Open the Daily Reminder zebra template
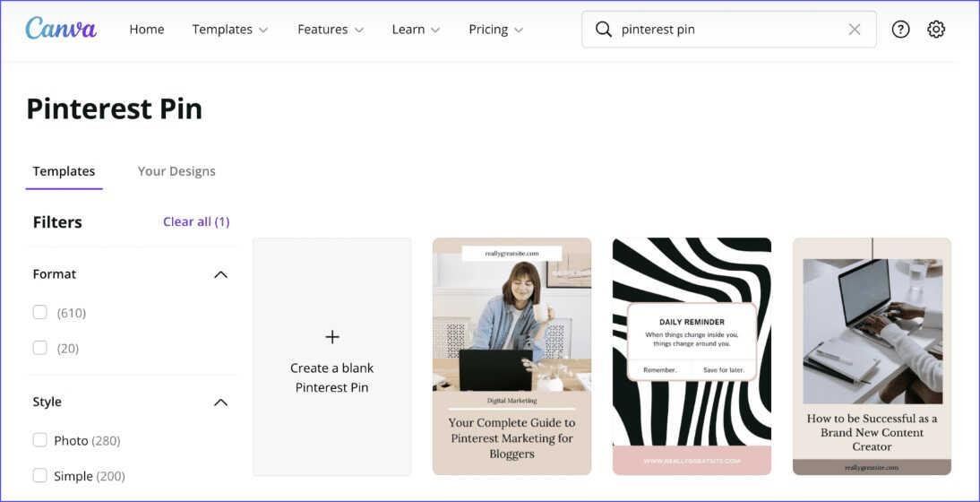The width and height of the screenshot is (980, 502). 692,357
